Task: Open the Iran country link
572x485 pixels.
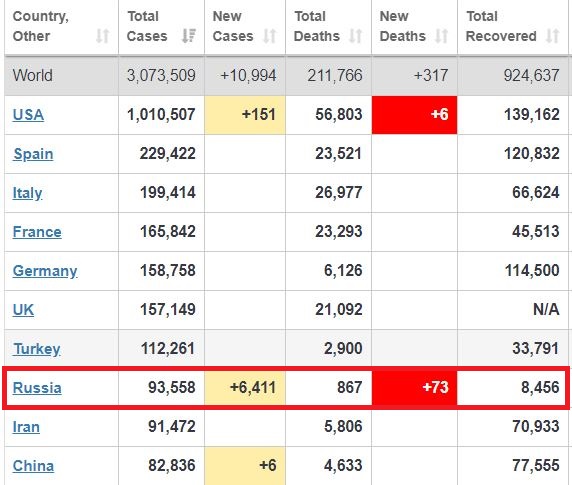Action: (26, 427)
